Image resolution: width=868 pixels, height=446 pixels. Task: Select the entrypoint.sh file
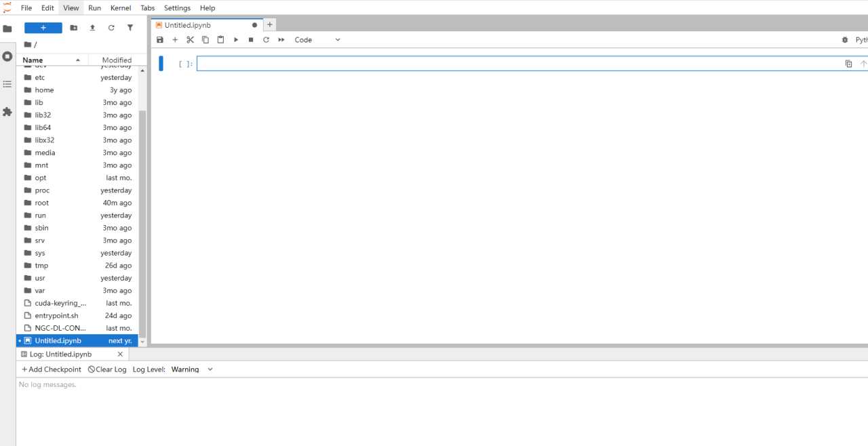tap(77, 316)
